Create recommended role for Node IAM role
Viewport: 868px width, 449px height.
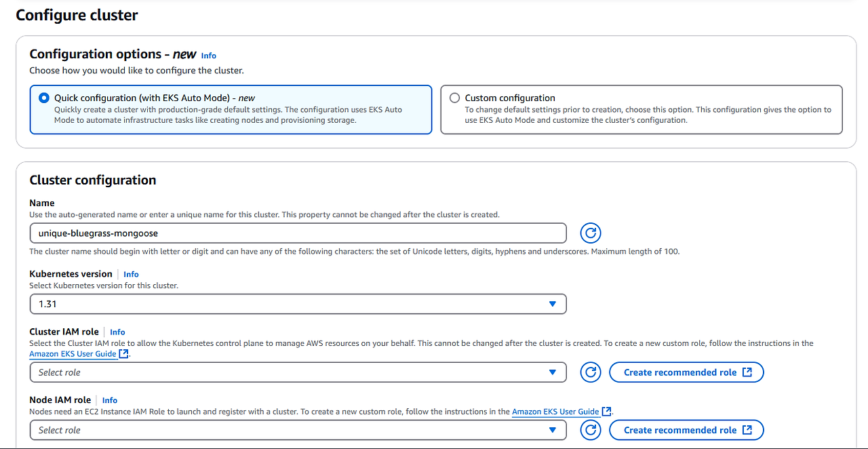pyautogui.click(x=686, y=430)
